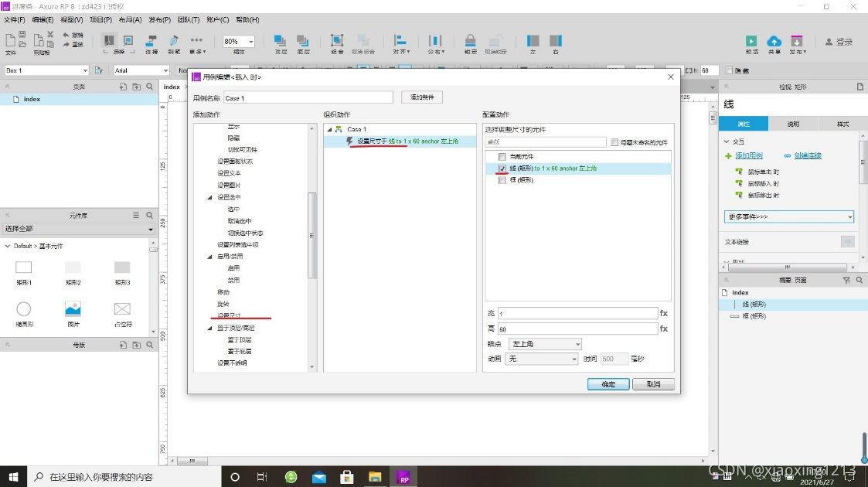Image resolution: width=868 pixels, height=487 pixels.
Task: Uncheck the 线(矩形) checkbox
Action: (502, 169)
